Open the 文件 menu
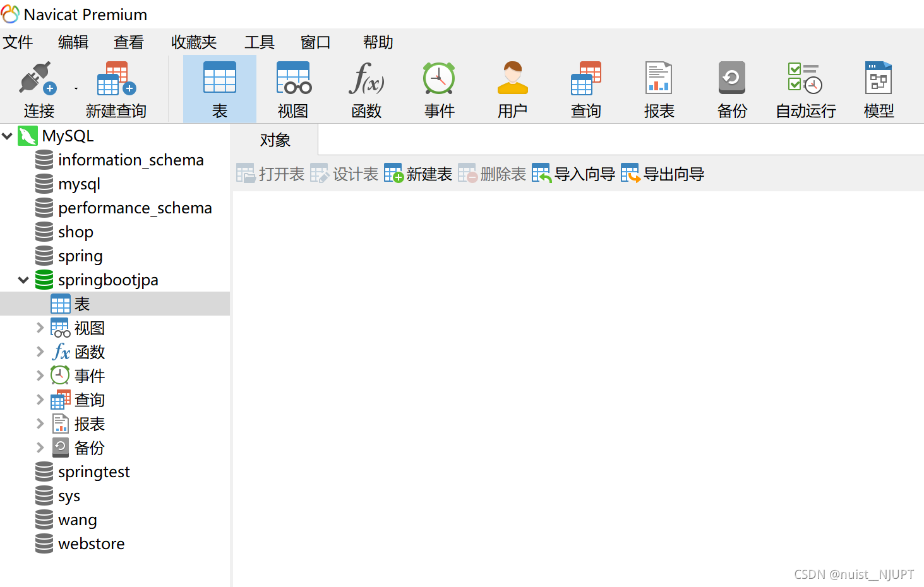924x587 pixels. 18,42
